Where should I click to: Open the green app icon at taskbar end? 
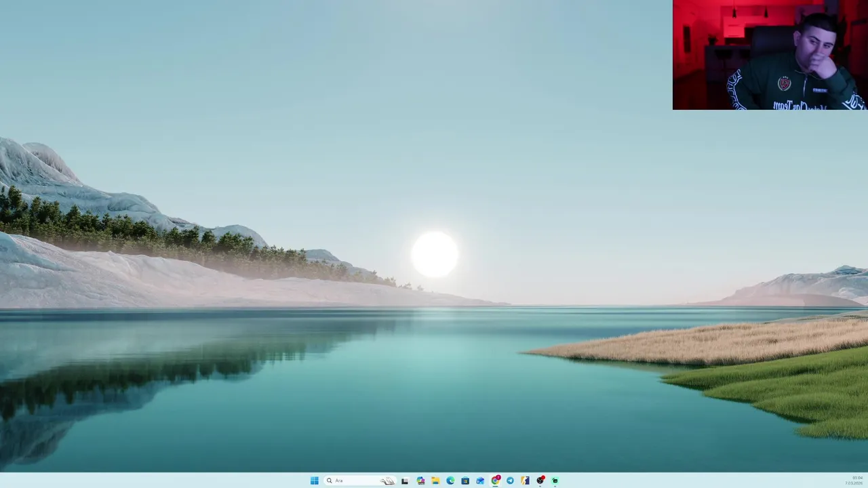coord(555,481)
